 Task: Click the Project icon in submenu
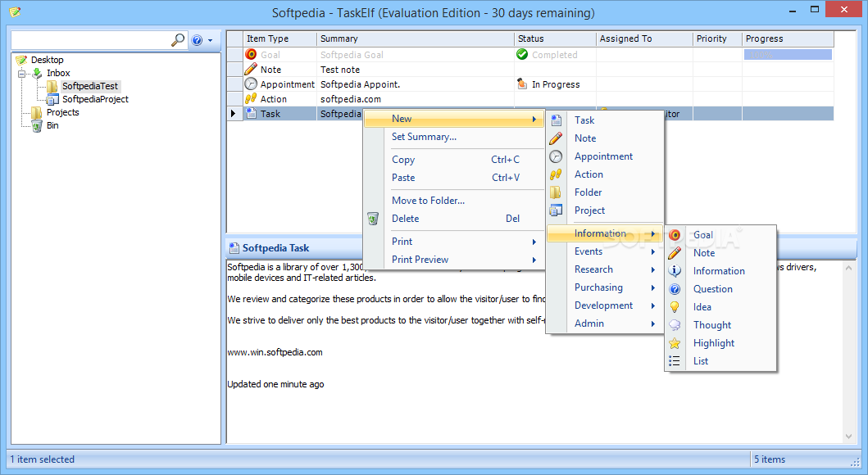click(x=556, y=210)
